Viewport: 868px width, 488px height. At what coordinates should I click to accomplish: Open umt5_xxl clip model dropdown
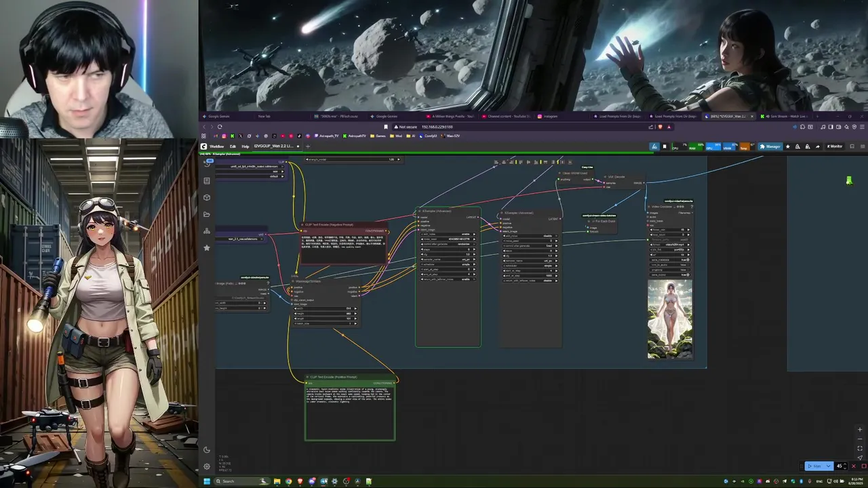(x=250, y=166)
